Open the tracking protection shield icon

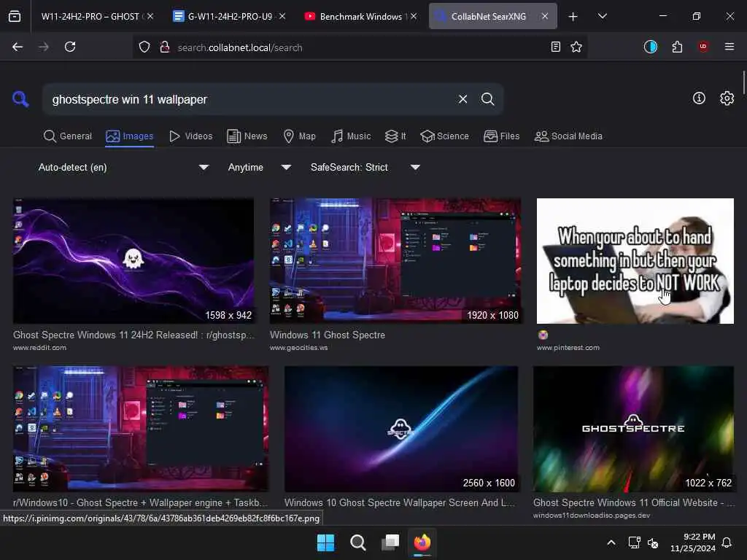point(144,47)
